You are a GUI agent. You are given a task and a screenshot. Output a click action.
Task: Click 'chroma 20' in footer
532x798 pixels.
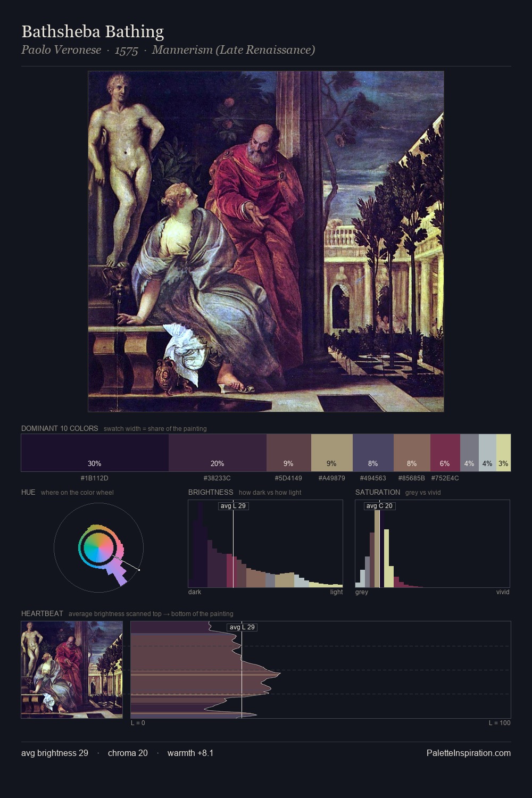point(128,753)
